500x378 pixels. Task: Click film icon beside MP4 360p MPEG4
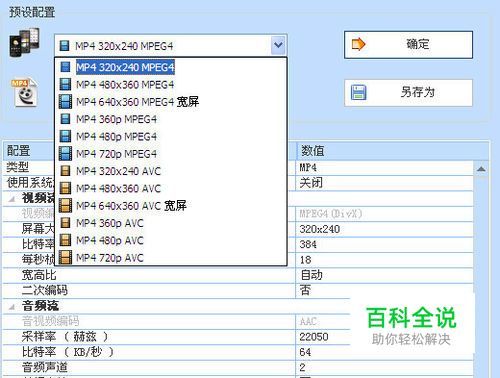click(65, 119)
